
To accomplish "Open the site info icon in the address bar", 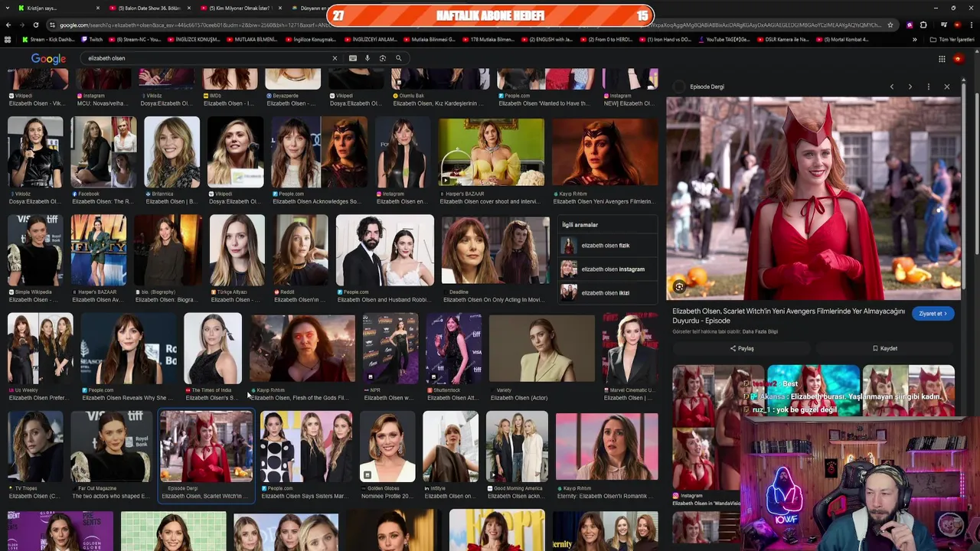I will 53,24.
